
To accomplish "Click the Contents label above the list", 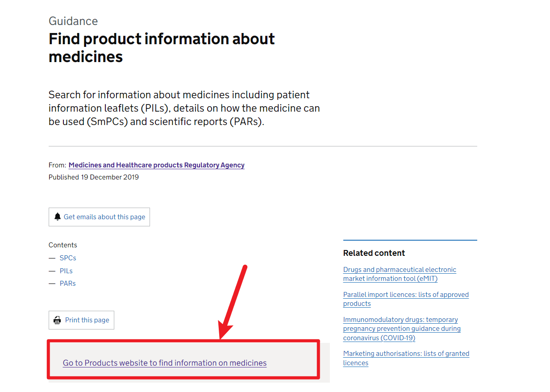I will (x=62, y=245).
